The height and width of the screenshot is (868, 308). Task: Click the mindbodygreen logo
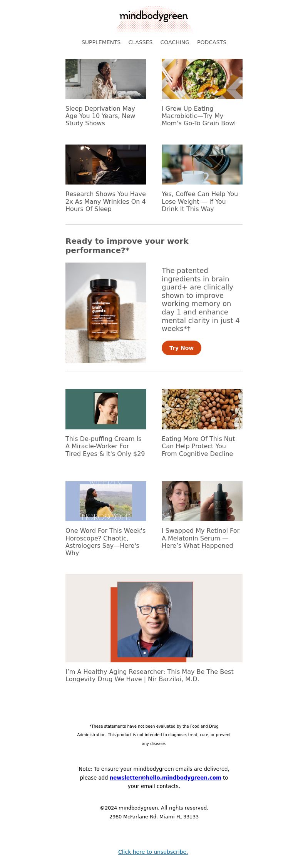(x=154, y=18)
